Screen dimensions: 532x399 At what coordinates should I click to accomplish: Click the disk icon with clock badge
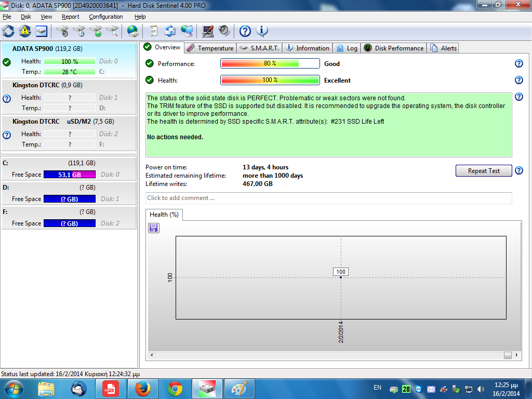(x=79, y=31)
